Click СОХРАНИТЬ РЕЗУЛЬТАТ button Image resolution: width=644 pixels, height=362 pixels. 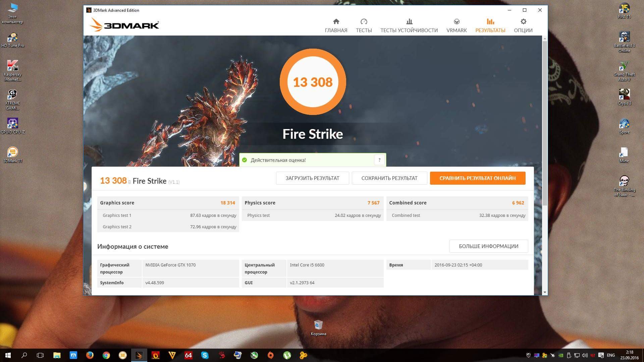tap(389, 178)
